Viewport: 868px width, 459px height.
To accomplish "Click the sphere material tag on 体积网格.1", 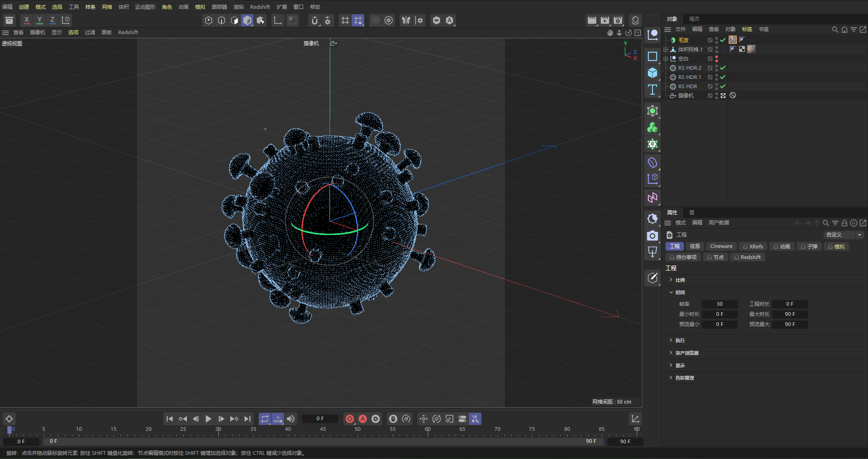I will tap(751, 49).
